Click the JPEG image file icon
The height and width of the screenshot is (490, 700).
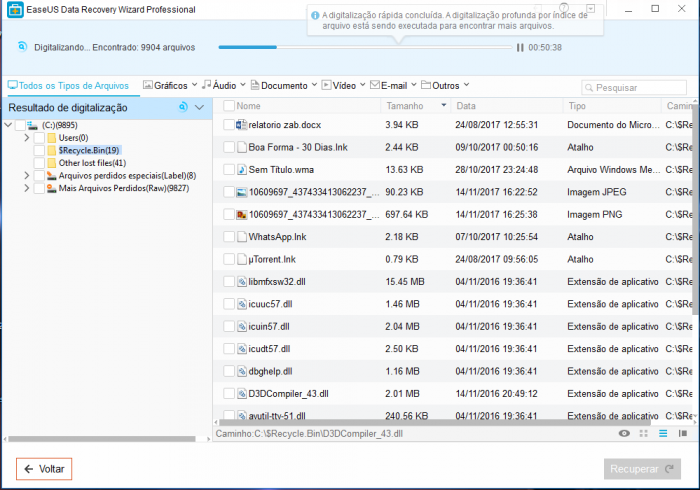coord(242,192)
